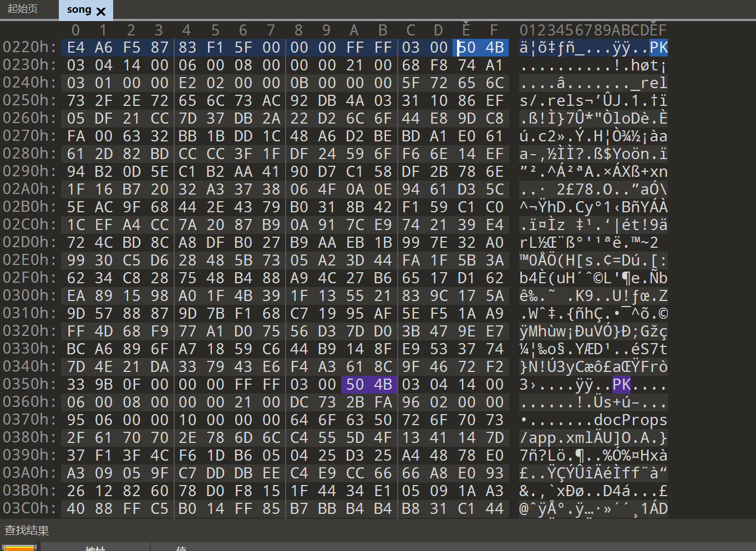Image resolution: width=756 pixels, height=551 pixels.
Task: Click s/.rels text in row 0250h ASCII column
Action: click(552, 101)
